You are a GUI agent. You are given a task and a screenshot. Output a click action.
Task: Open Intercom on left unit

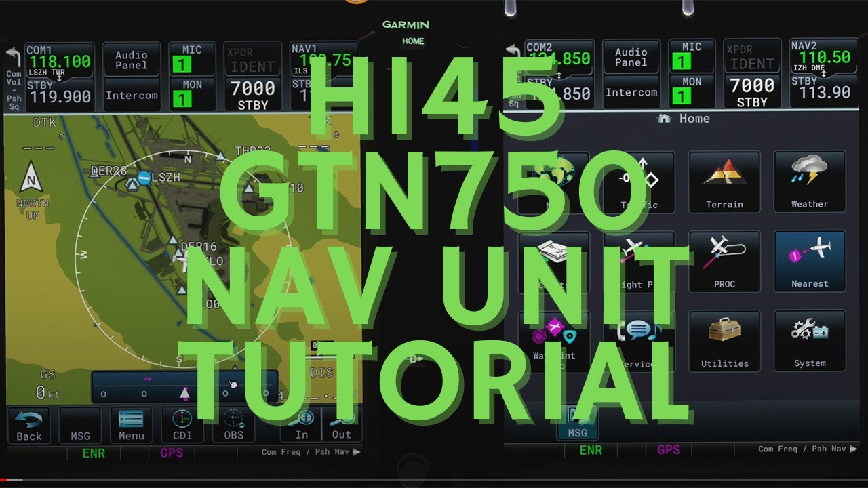131,95
